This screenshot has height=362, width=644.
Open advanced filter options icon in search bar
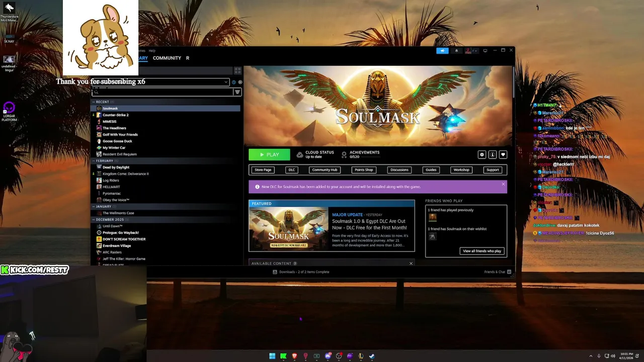237,92
